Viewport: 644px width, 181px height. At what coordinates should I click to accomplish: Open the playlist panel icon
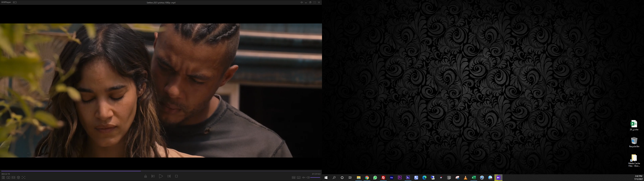click(x=3, y=177)
